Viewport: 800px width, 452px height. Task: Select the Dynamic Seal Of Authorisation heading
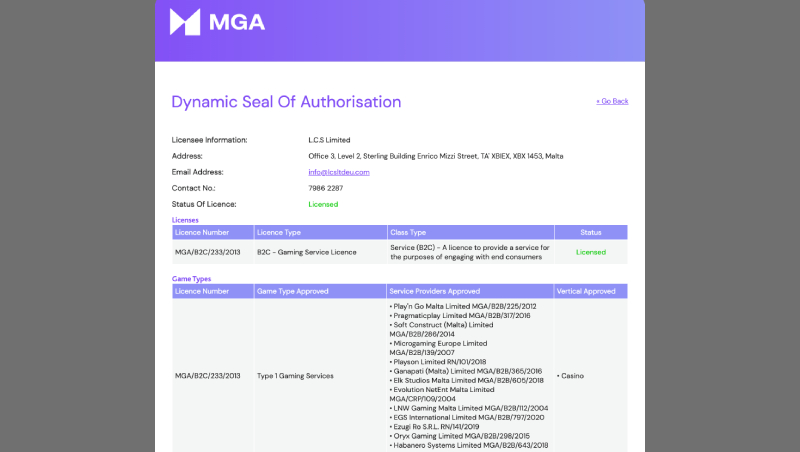coord(286,102)
